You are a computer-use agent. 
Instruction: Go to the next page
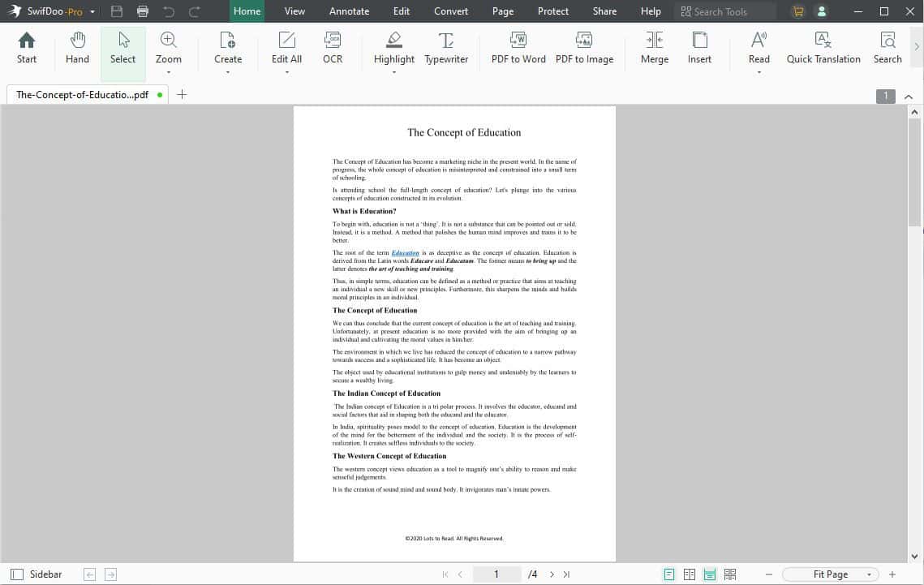click(552, 574)
